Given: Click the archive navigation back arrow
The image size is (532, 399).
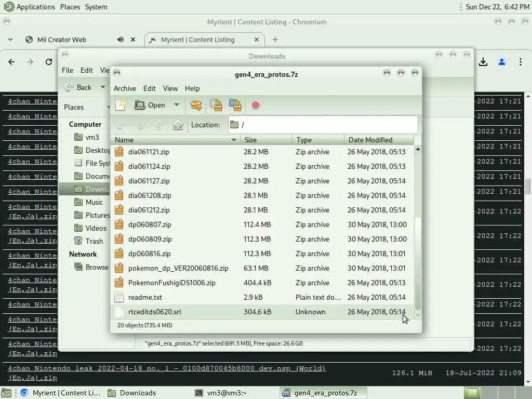Looking at the screenshot, I should [121, 125].
